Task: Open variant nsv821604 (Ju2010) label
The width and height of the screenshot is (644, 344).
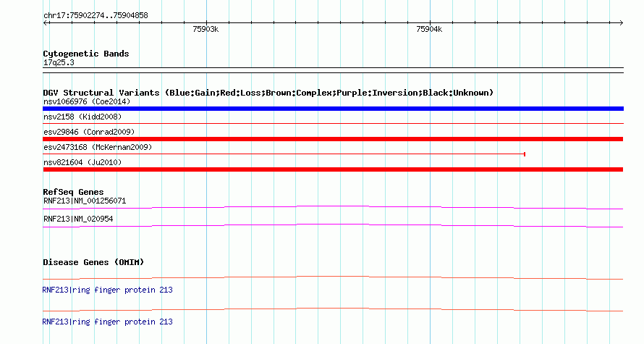Action: pyautogui.click(x=82, y=162)
